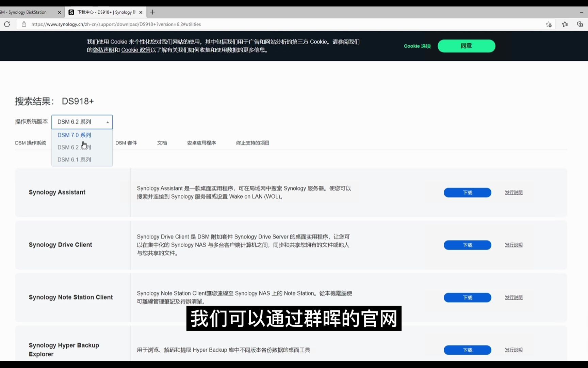Open the 隐私声明 link

103,50
